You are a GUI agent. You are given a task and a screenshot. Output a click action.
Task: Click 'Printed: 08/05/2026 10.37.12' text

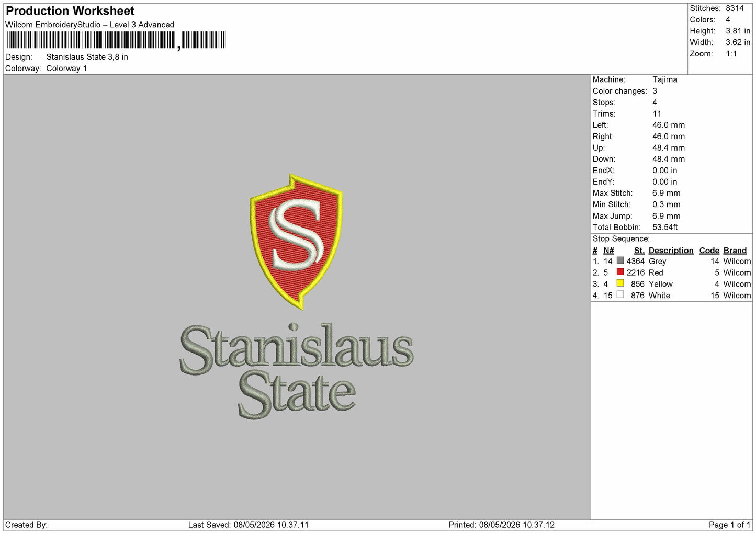(501, 525)
